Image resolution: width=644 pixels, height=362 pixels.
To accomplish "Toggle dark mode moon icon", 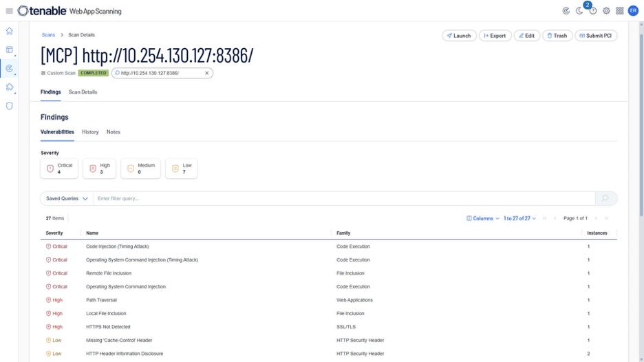I will click(579, 11).
